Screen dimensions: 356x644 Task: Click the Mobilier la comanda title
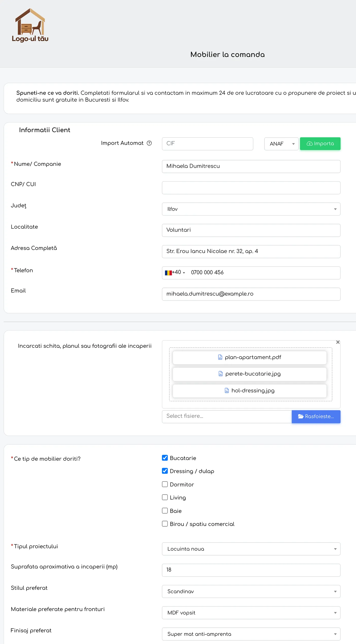[228, 54]
